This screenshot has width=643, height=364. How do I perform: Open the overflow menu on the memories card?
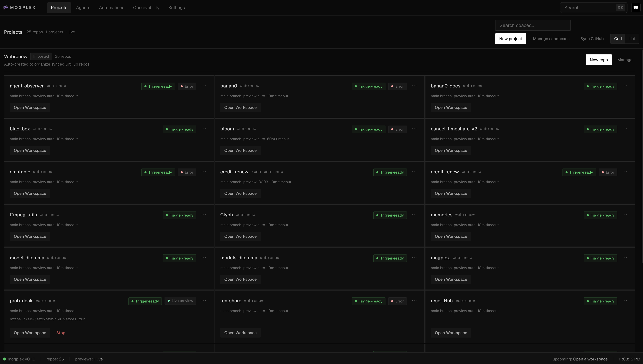625,215
